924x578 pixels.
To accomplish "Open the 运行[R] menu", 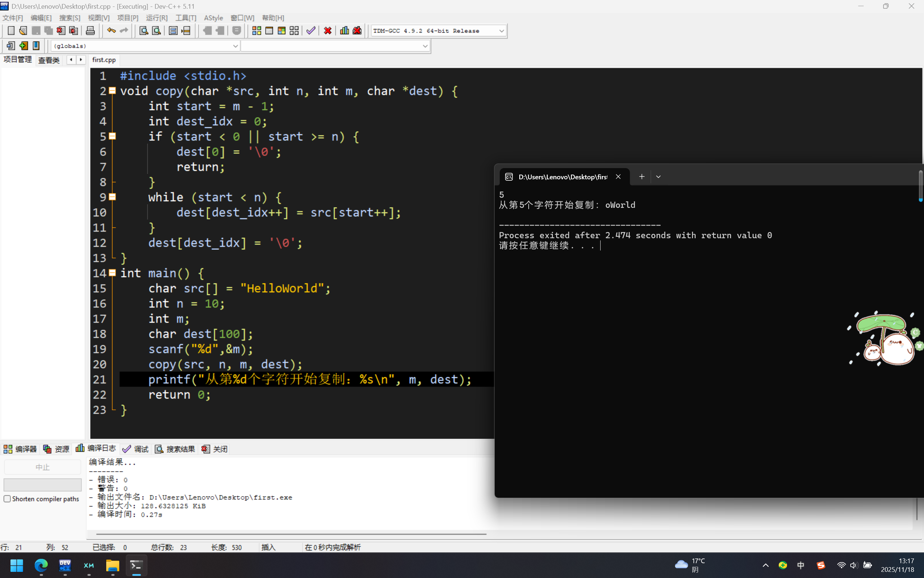I will 157,18.
